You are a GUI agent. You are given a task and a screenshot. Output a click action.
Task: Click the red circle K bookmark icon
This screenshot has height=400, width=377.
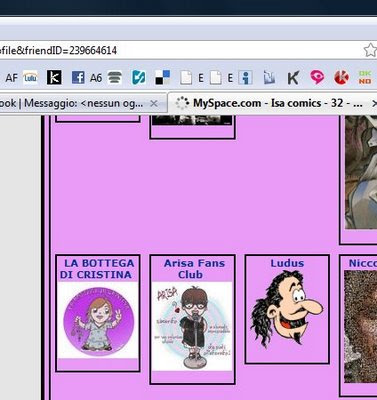coord(341,77)
